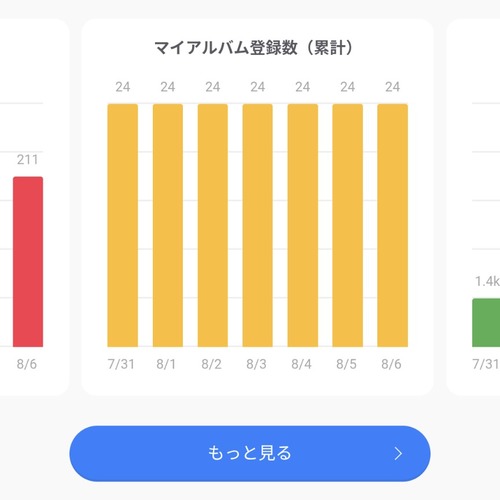Click the 8/6 label under red bar
This screenshot has height=500, width=500.
point(27,364)
